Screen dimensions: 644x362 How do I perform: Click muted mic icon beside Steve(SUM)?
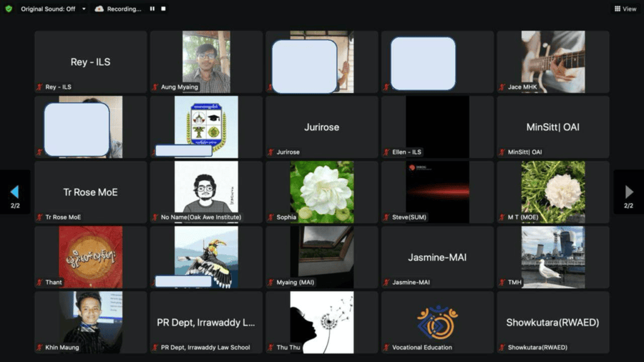click(387, 217)
